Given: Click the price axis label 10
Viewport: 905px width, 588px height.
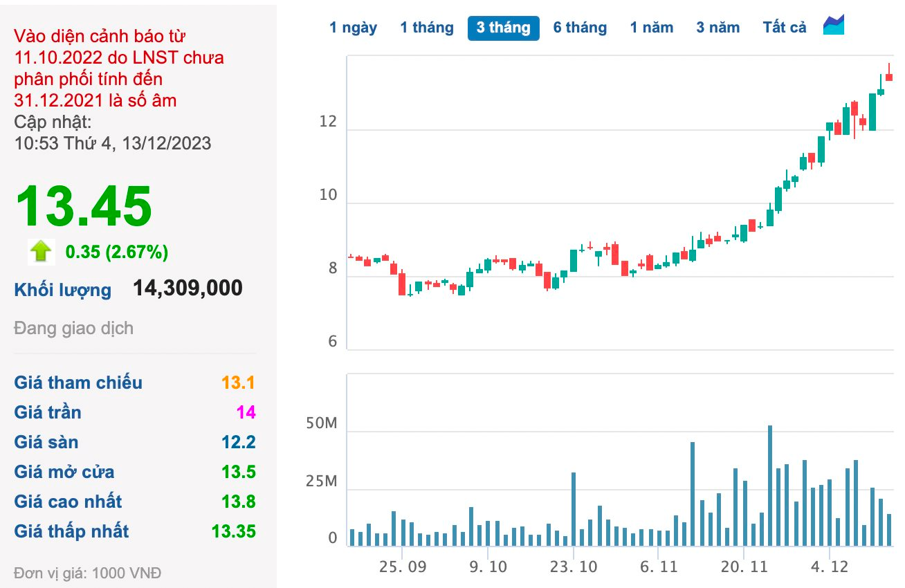Looking at the screenshot, I should (x=328, y=196).
